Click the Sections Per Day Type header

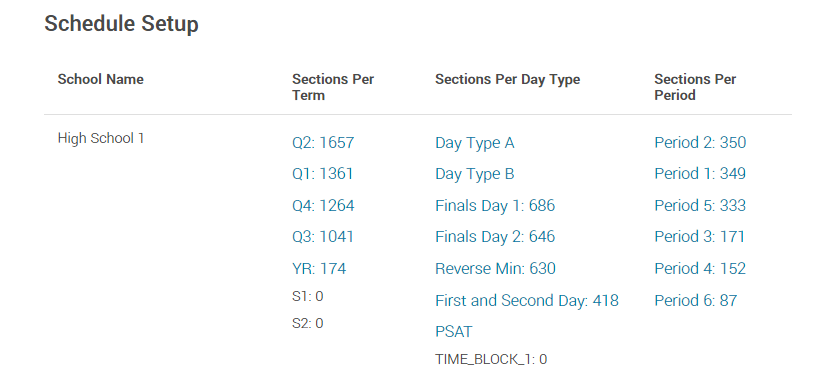pyautogui.click(x=507, y=80)
